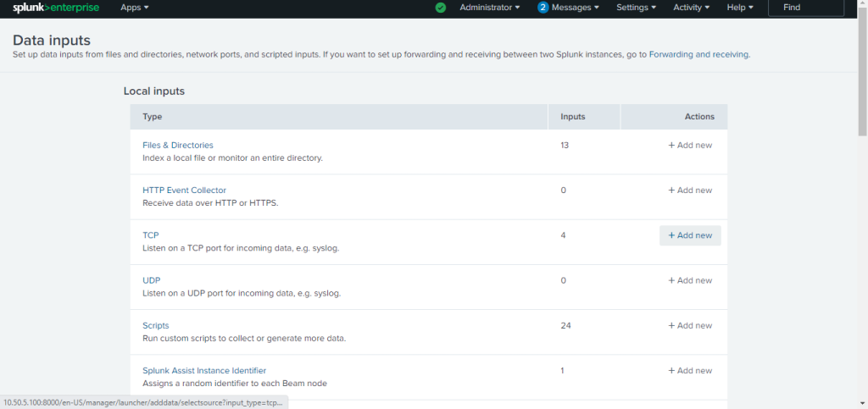Viewport: 868px width, 409px height.
Task: Click the 4 inputs count for TCP
Action: tap(563, 235)
